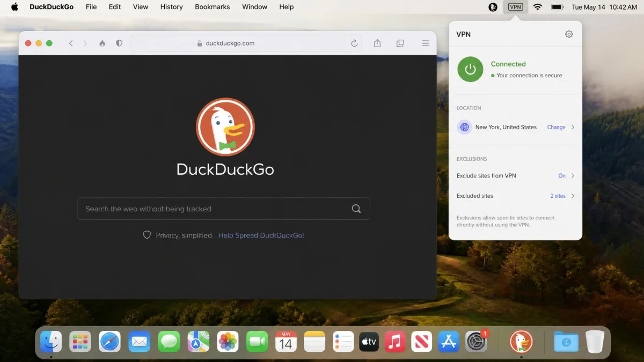The width and height of the screenshot is (644, 362).
Task: Click the battery status icon
Action: pos(557,7)
